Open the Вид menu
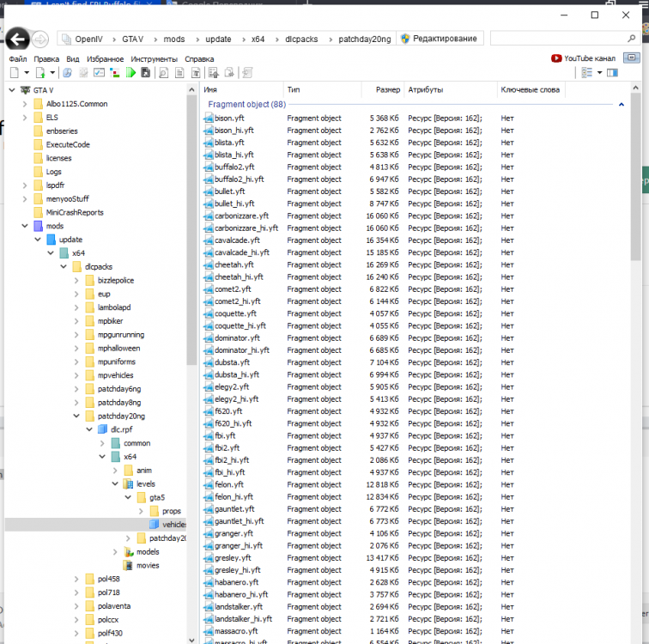Viewport: 649px width, 644px height. (73, 59)
